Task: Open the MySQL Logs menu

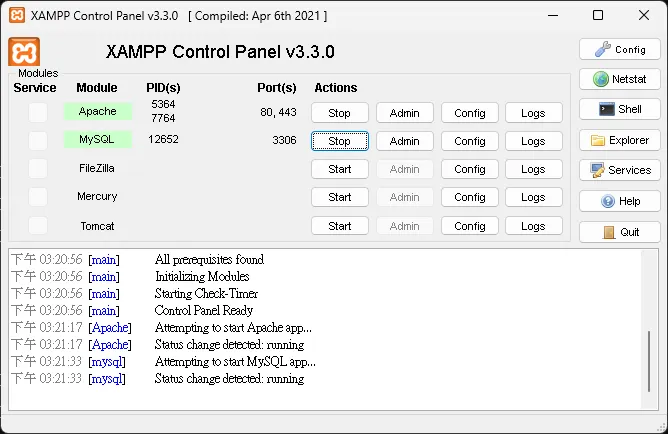Action: (533, 141)
